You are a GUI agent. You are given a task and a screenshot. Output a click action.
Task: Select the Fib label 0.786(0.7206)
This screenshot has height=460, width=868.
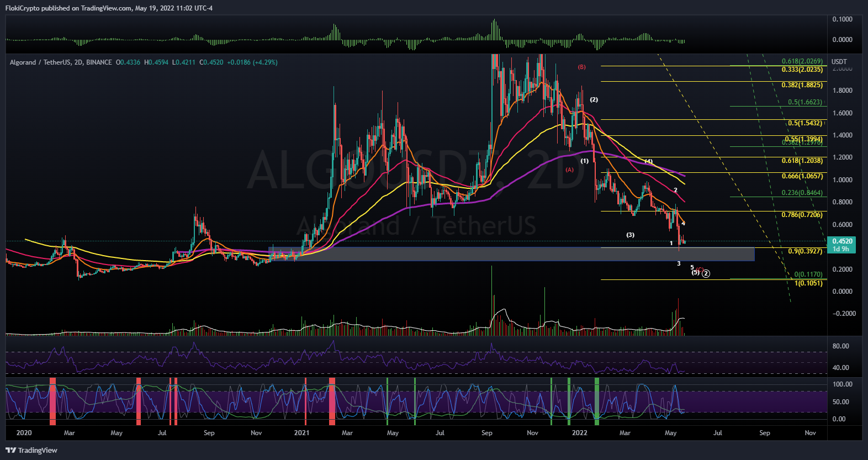coord(802,215)
